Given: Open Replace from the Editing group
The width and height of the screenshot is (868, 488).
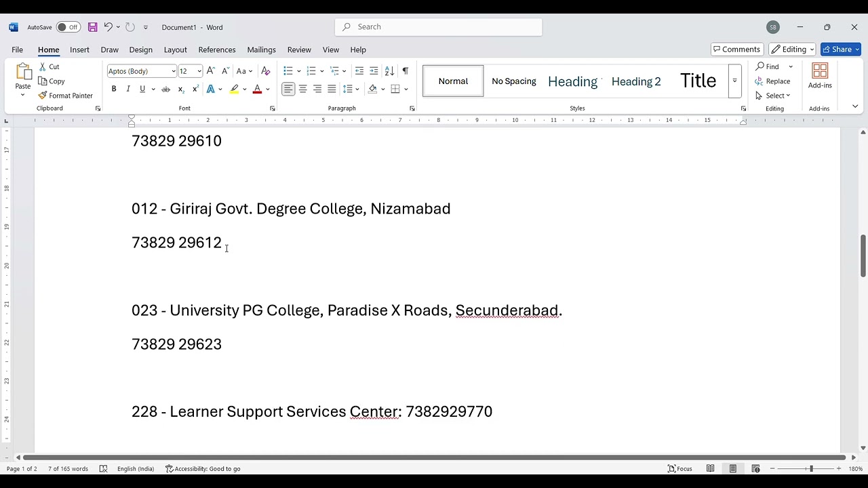Looking at the screenshot, I should (x=772, y=81).
